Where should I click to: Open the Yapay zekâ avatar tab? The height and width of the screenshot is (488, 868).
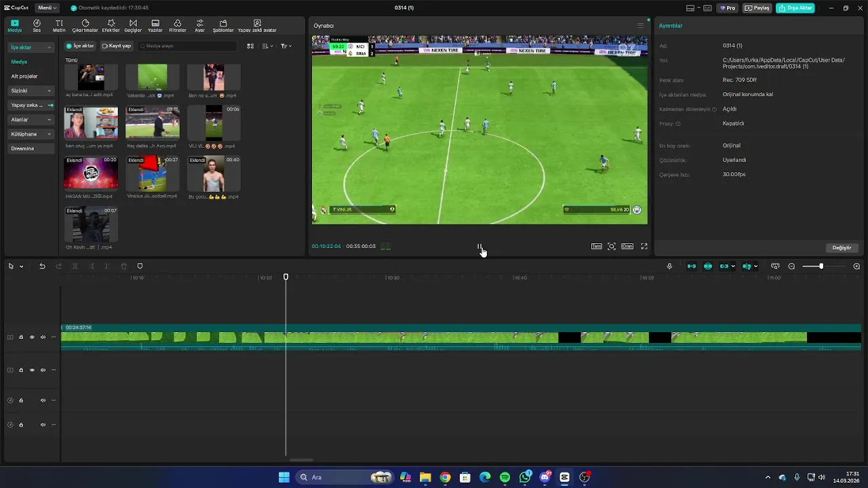(257, 26)
